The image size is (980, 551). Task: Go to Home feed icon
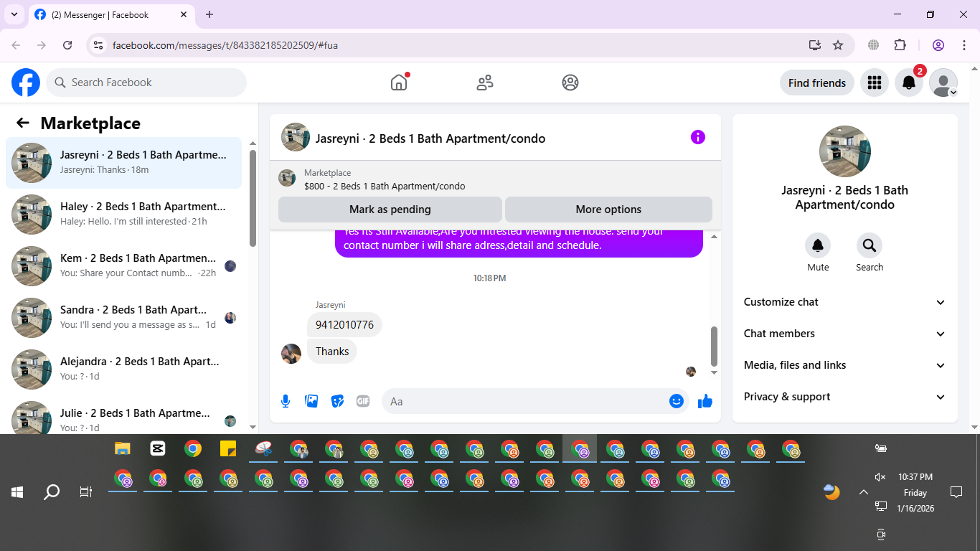pos(399,83)
